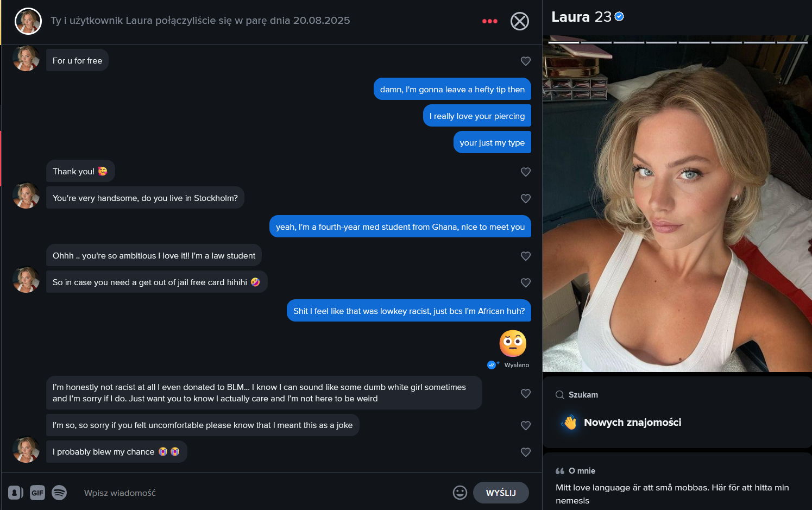Click the WYŚLIJ send button
Viewport: 812px width, 510px height.
(x=501, y=493)
